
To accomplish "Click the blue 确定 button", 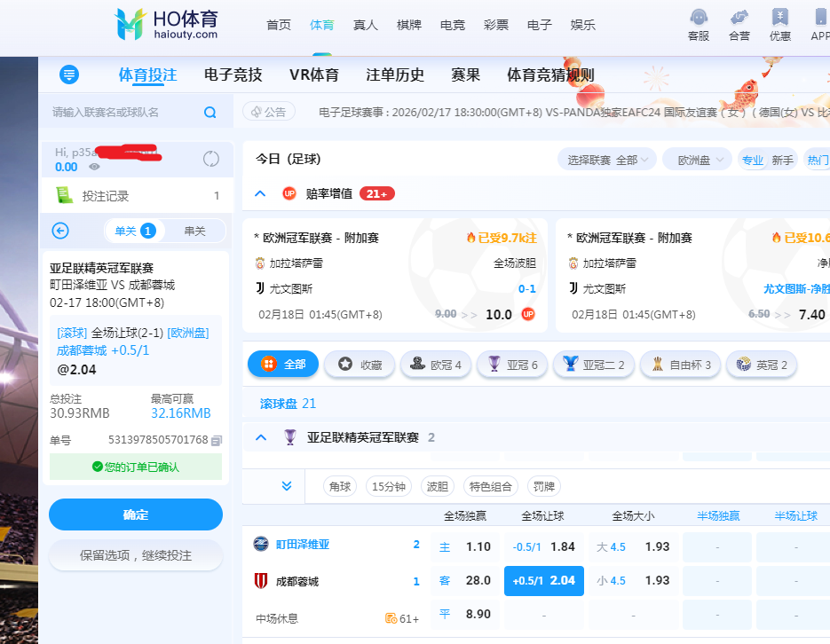I will coord(135,514).
